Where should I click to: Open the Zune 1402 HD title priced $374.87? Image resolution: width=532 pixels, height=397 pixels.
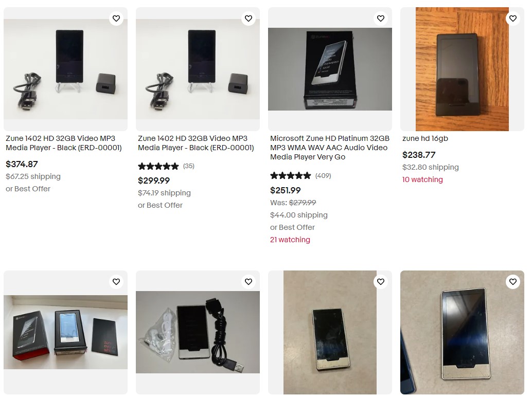tap(64, 143)
